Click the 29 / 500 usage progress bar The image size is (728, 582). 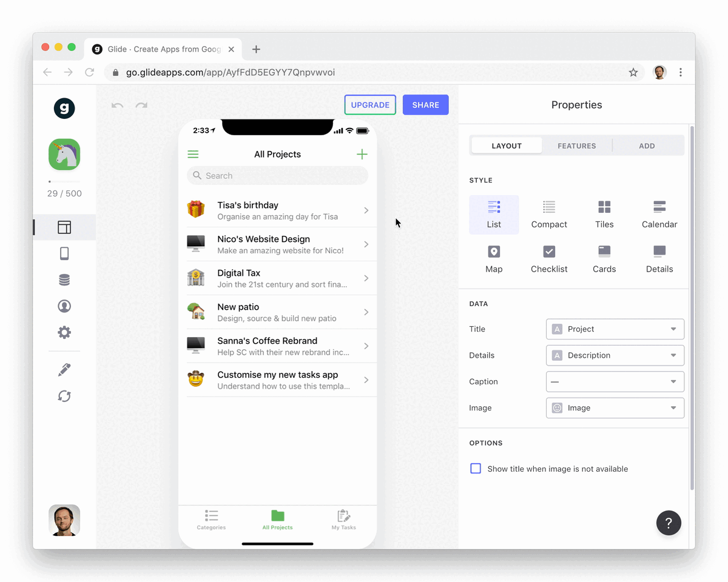64,181
